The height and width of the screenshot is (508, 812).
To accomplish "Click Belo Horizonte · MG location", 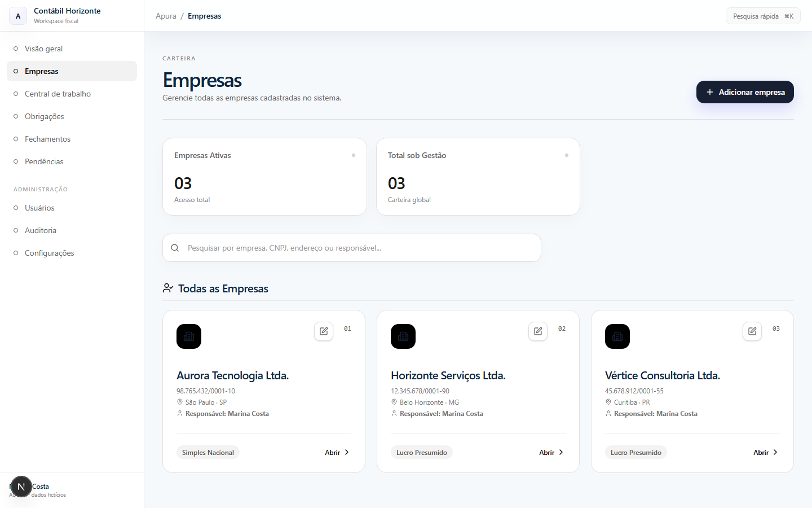I will [429, 402].
